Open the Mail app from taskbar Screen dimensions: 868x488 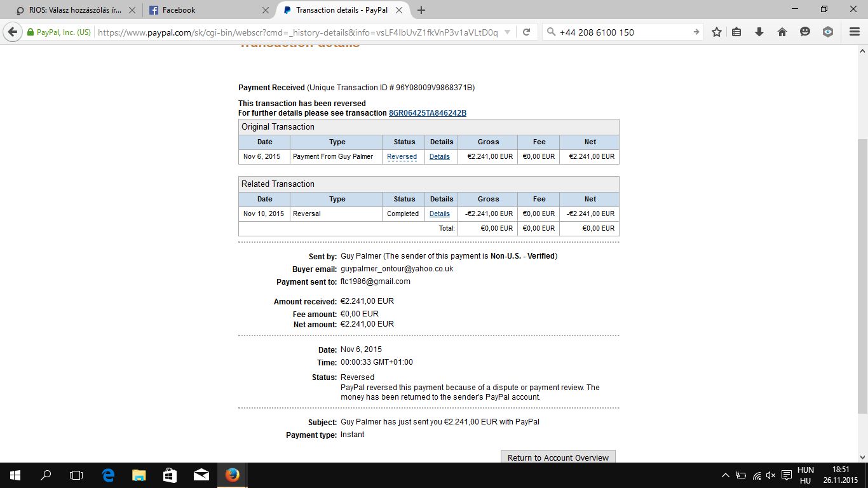[x=201, y=475]
